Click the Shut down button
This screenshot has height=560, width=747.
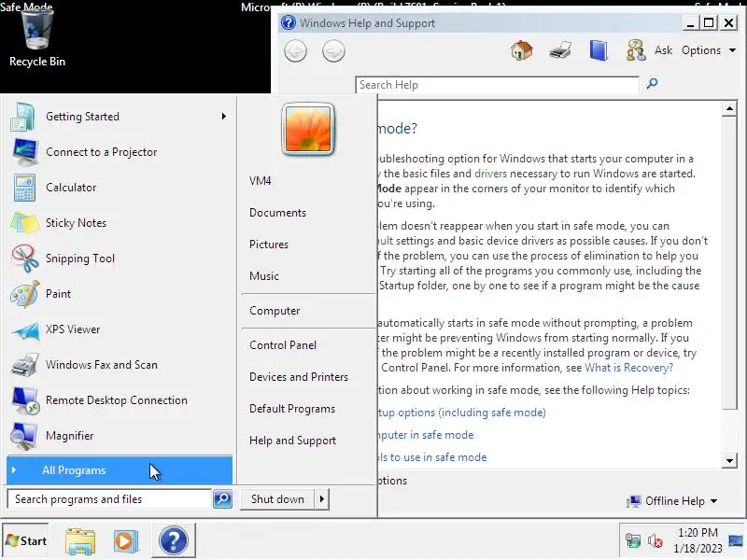(277, 499)
